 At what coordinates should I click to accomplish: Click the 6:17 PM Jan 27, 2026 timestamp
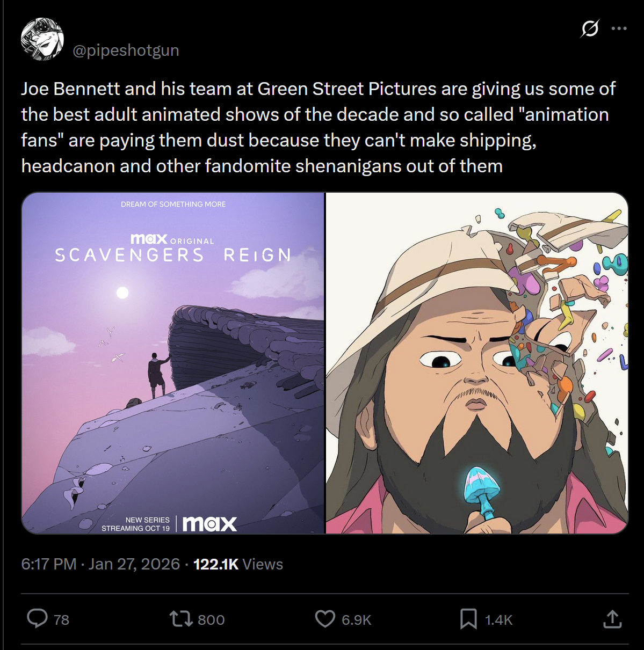100,564
